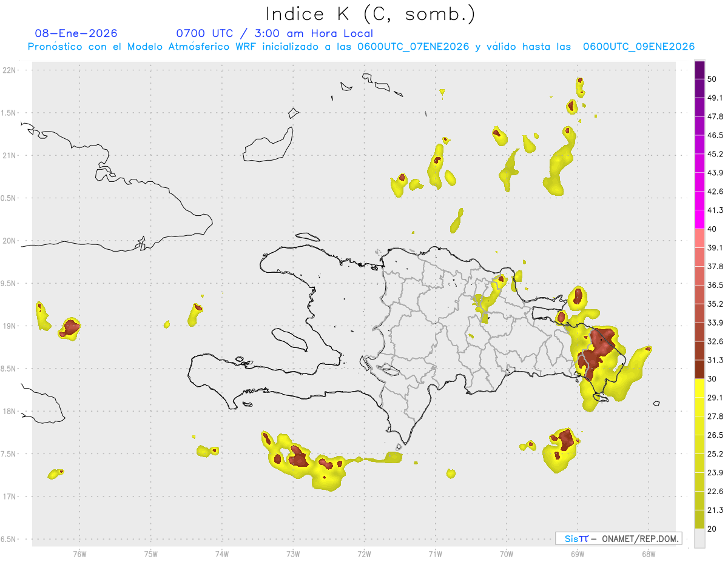Click the latitude label 22N
The image size is (728, 562).
10,70
